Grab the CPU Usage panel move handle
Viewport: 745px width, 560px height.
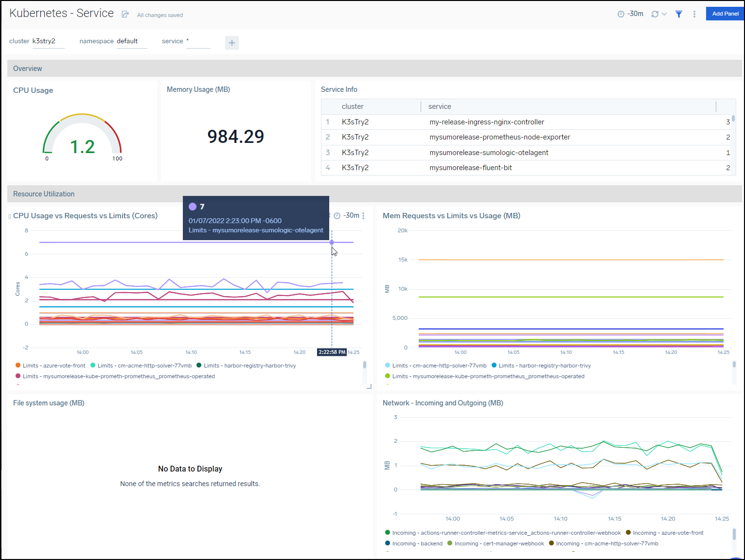[x=10, y=216]
